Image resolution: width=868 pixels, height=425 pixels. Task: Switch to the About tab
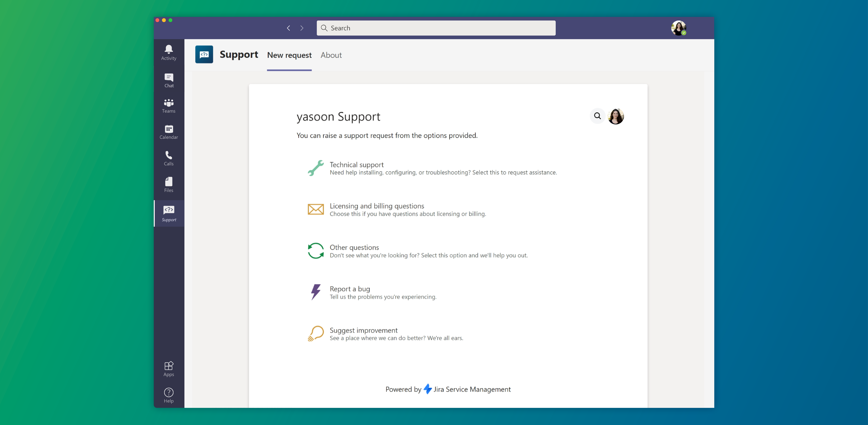pyautogui.click(x=331, y=55)
